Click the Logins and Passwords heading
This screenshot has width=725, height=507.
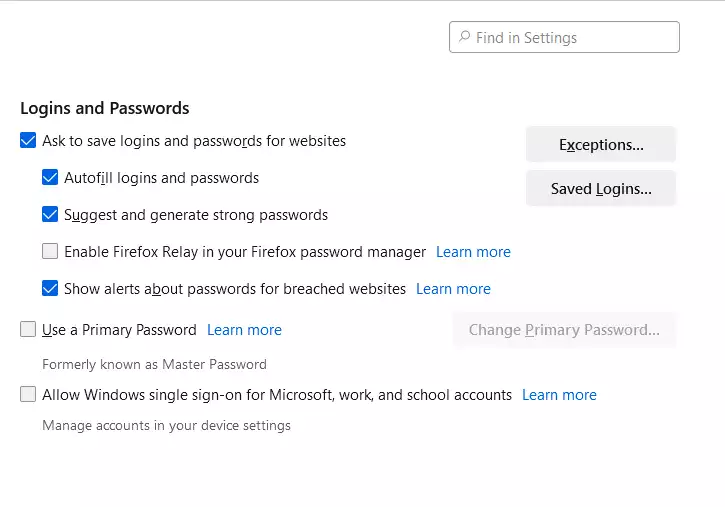pyautogui.click(x=105, y=108)
